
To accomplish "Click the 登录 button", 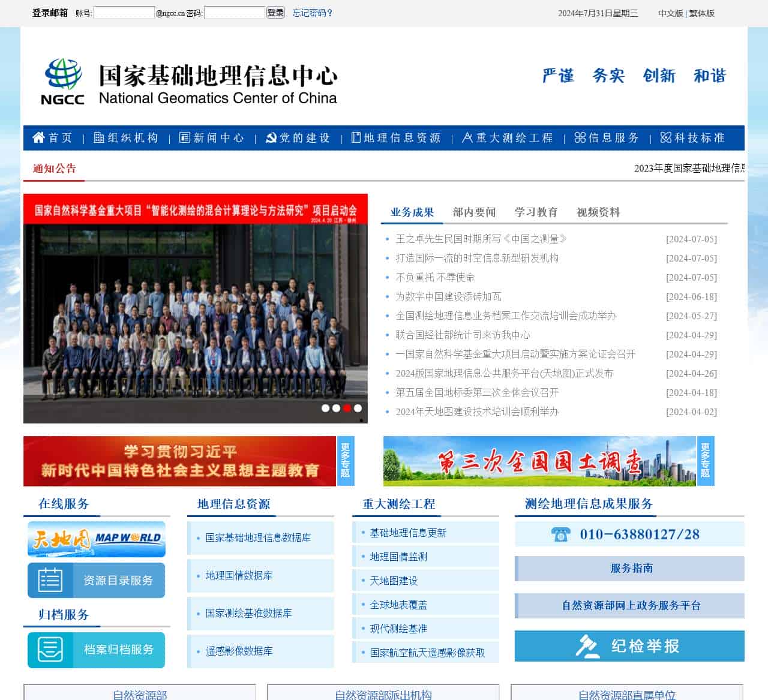I will [x=275, y=13].
